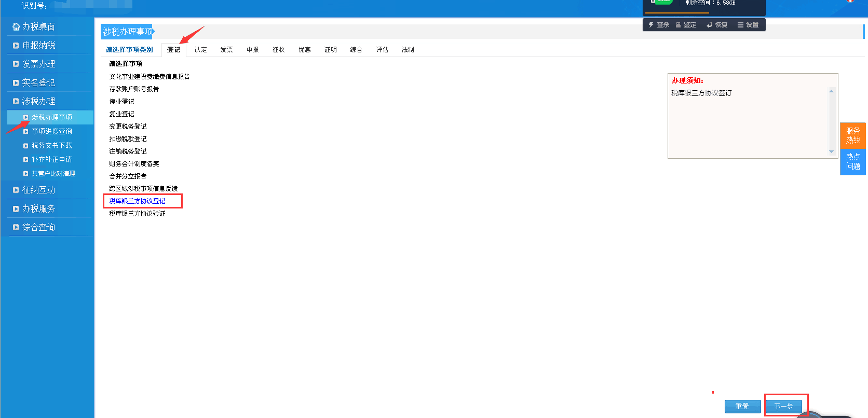The height and width of the screenshot is (418, 868).
Task: Click the 恢复 restore arrow icon
Action: 709,25
